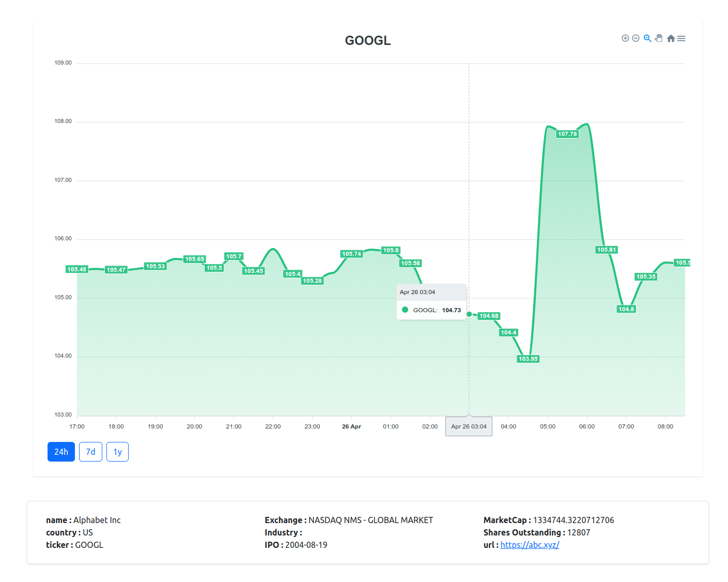
Task: Click the 105.47 data label
Action: [116, 270]
